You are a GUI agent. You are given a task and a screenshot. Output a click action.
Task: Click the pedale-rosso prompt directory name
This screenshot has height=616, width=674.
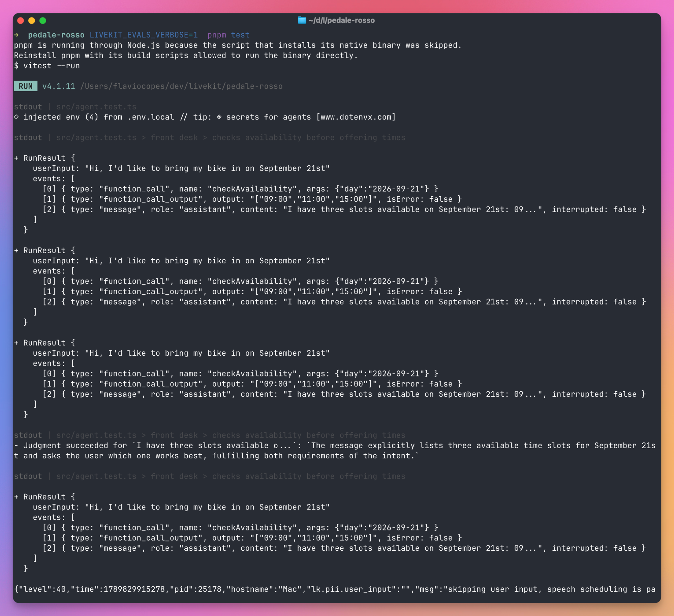click(x=56, y=35)
